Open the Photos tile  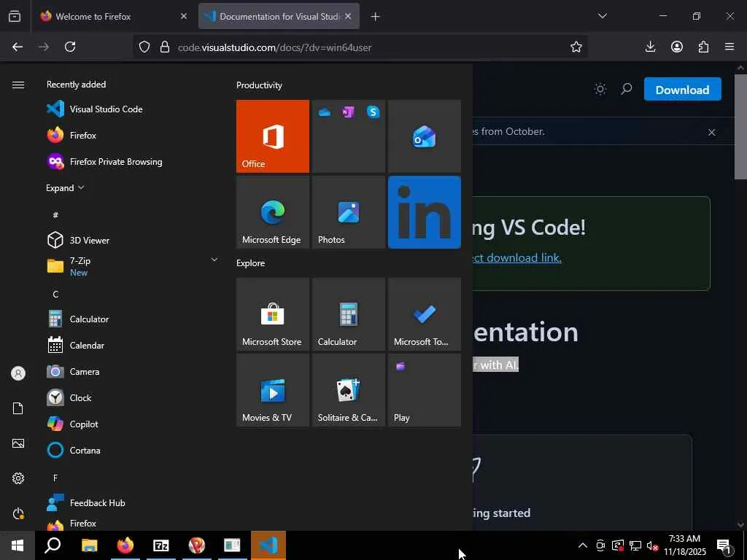pos(349,212)
